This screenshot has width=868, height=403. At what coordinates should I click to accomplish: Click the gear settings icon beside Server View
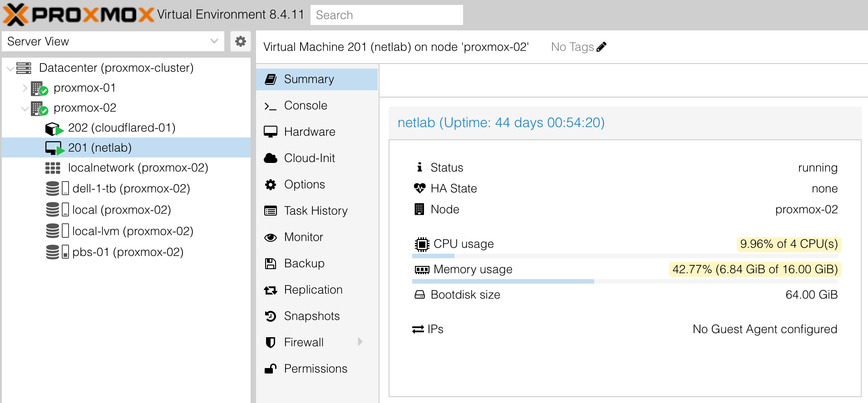(x=240, y=41)
